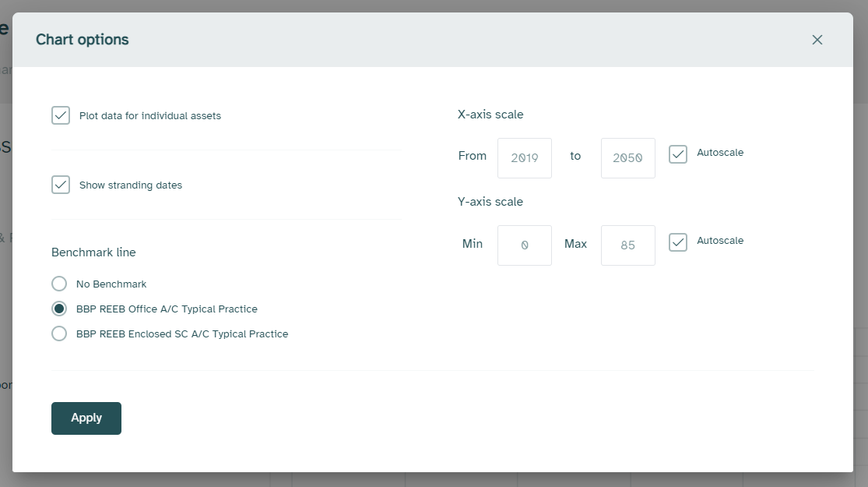This screenshot has height=487, width=868.
Task: Disable the X-axis Autoscale checkbox
Action: click(x=678, y=154)
